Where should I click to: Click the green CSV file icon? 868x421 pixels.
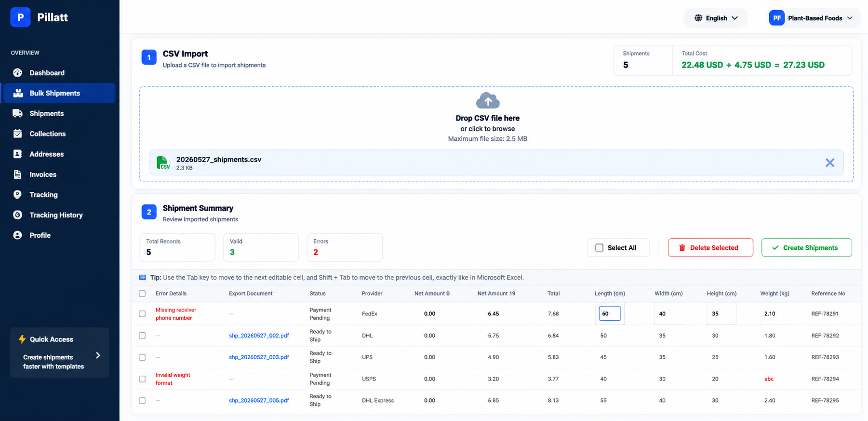(x=163, y=163)
